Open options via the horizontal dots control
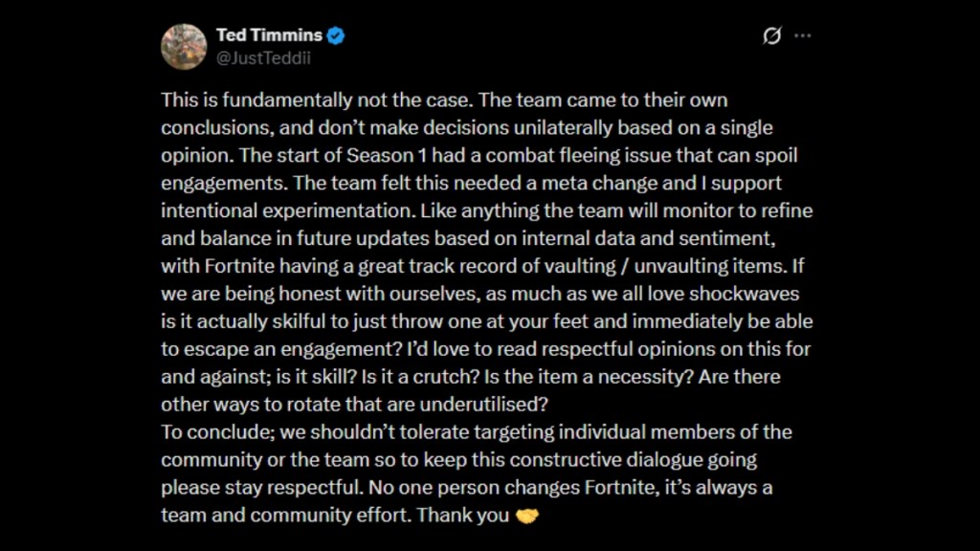The image size is (980, 551). tap(802, 34)
